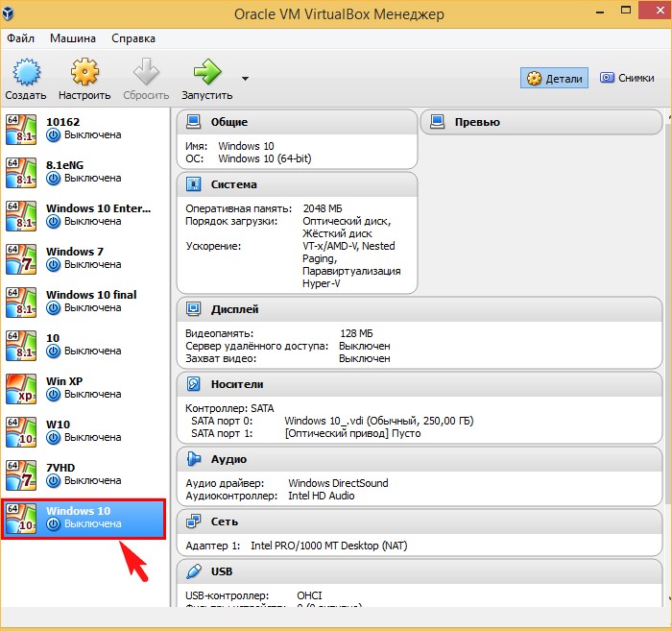This screenshot has width=672, height=631.
Task: Click the '2048 МБ' memory value
Action: point(323,208)
